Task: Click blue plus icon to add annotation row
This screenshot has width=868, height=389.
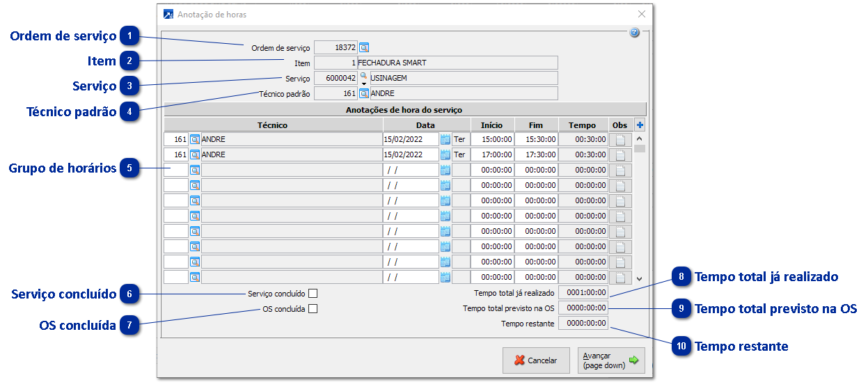Action: (640, 125)
